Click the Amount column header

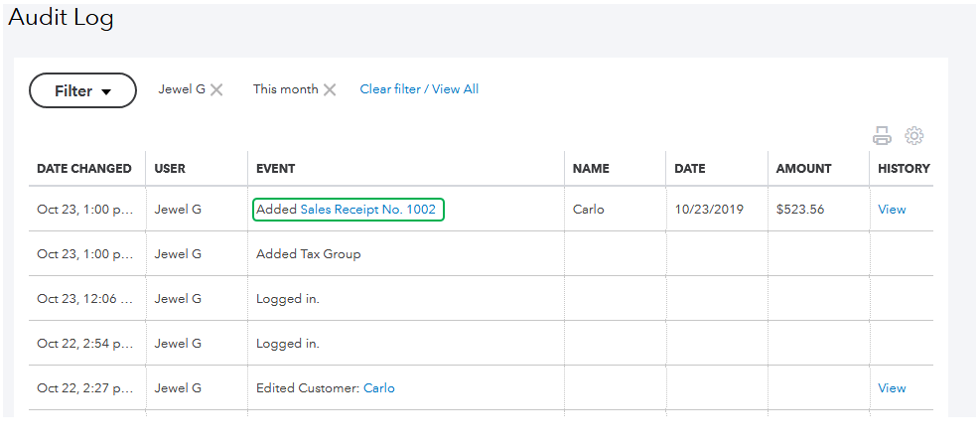coord(804,169)
